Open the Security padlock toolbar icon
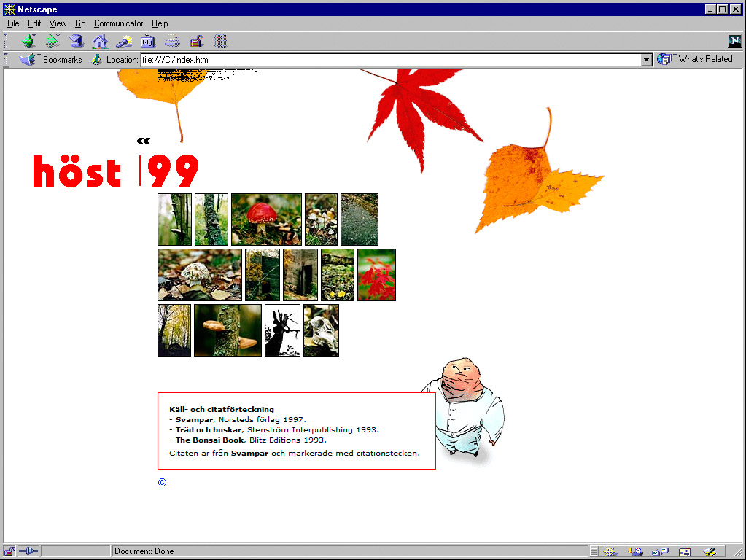This screenshot has height=560, width=746. 196,42
